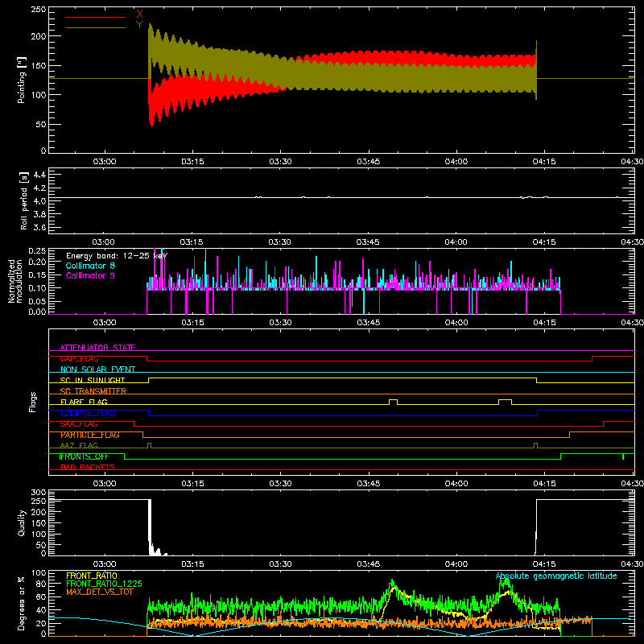Viewport: 644px width, 644px height.
Task: Click the second FLARE_FLAG pulse near 04:08
Action: pos(506,402)
